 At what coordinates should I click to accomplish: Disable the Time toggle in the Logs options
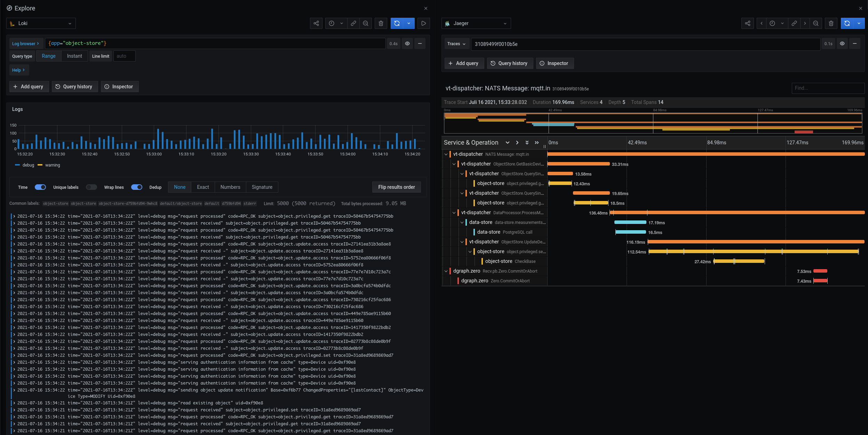[40, 187]
